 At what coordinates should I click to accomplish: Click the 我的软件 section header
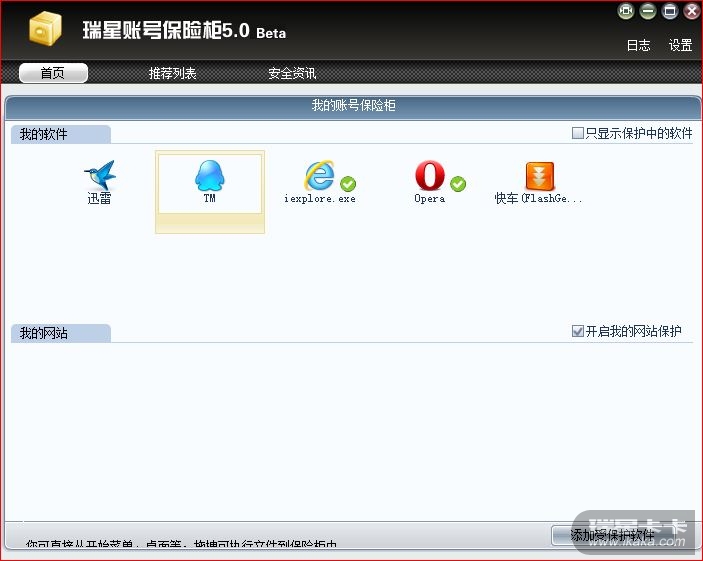click(x=61, y=134)
